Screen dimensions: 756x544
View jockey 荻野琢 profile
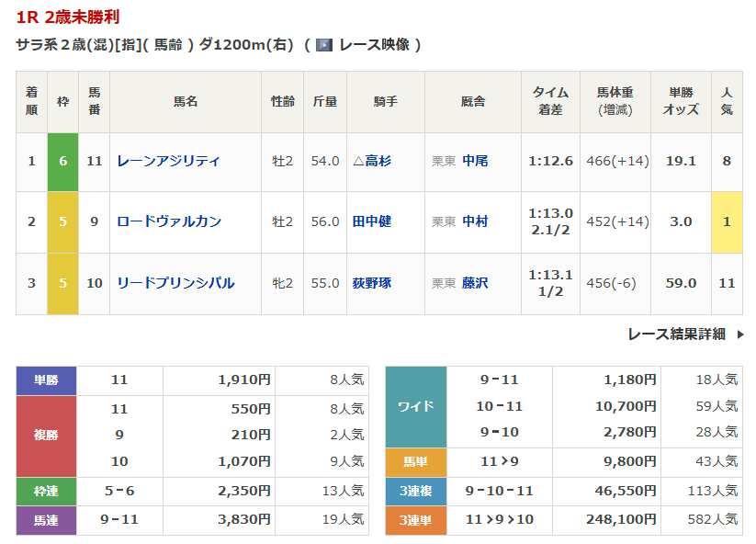click(372, 283)
